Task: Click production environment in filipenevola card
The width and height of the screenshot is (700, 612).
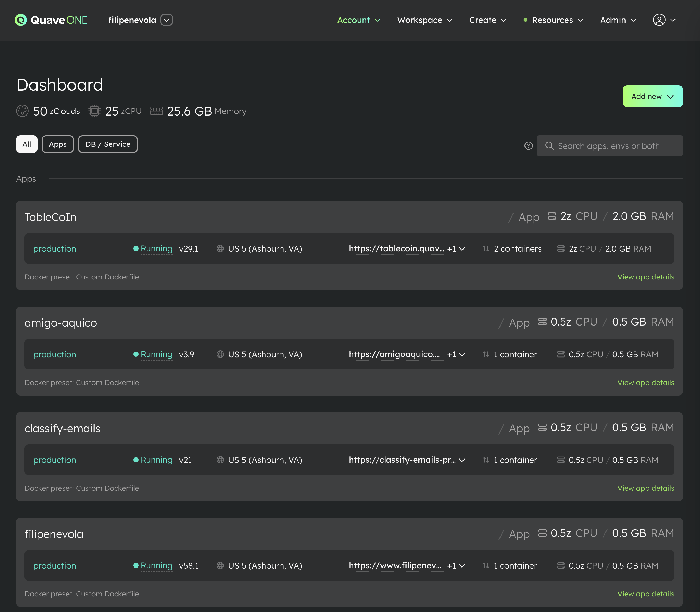Action: pyautogui.click(x=55, y=566)
